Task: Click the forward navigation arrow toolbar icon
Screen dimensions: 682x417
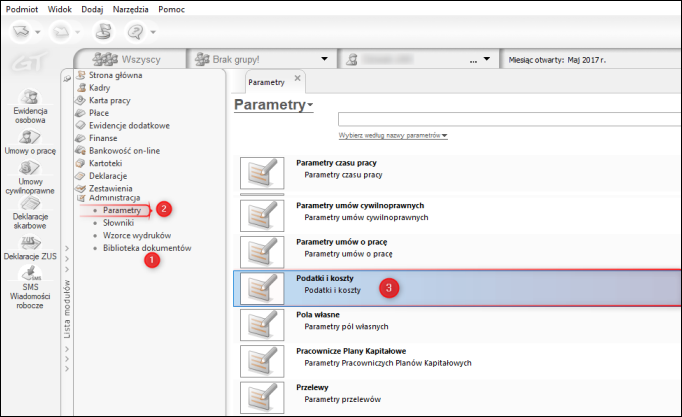Action: click(x=61, y=31)
